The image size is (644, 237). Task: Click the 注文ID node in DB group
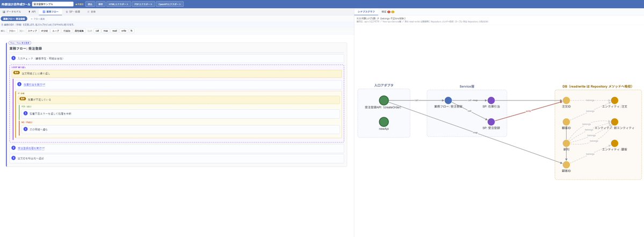[x=566, y=100]
